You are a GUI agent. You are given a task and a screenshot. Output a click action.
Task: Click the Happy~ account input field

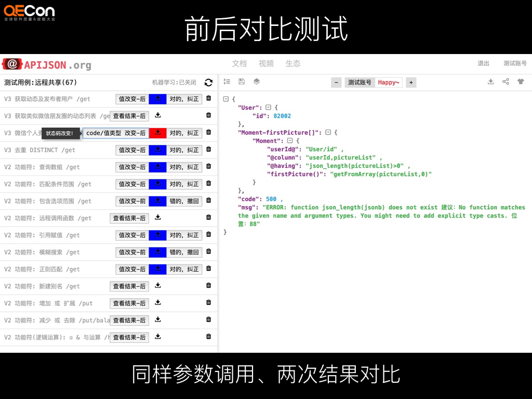pos(389,82)
